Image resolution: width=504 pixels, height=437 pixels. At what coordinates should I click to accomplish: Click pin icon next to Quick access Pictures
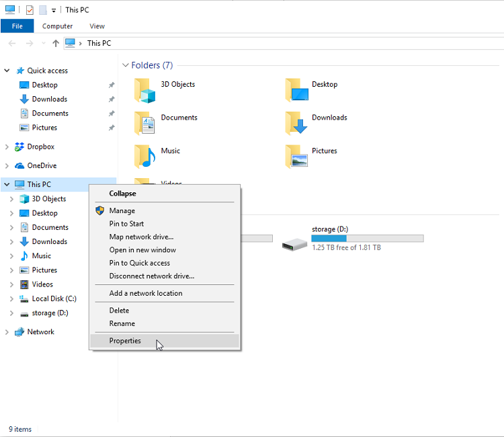(112, 128)
